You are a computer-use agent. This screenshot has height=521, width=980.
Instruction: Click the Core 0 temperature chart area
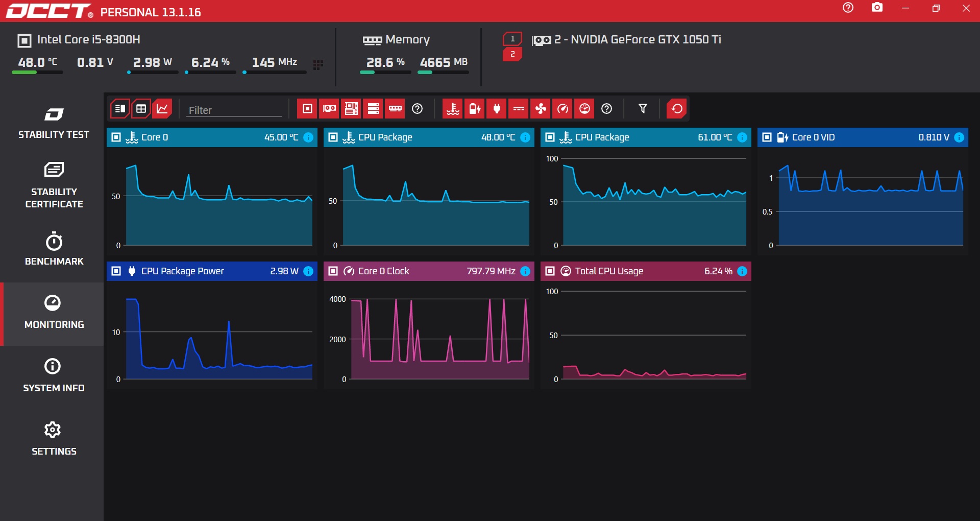tap(212, 201)
